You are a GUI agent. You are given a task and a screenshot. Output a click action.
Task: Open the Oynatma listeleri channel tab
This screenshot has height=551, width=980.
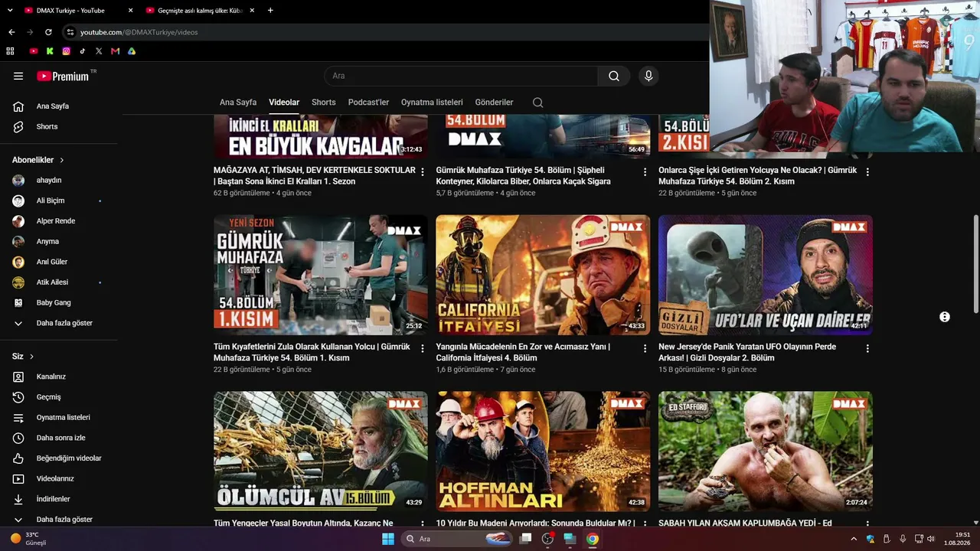coord(432,103)
